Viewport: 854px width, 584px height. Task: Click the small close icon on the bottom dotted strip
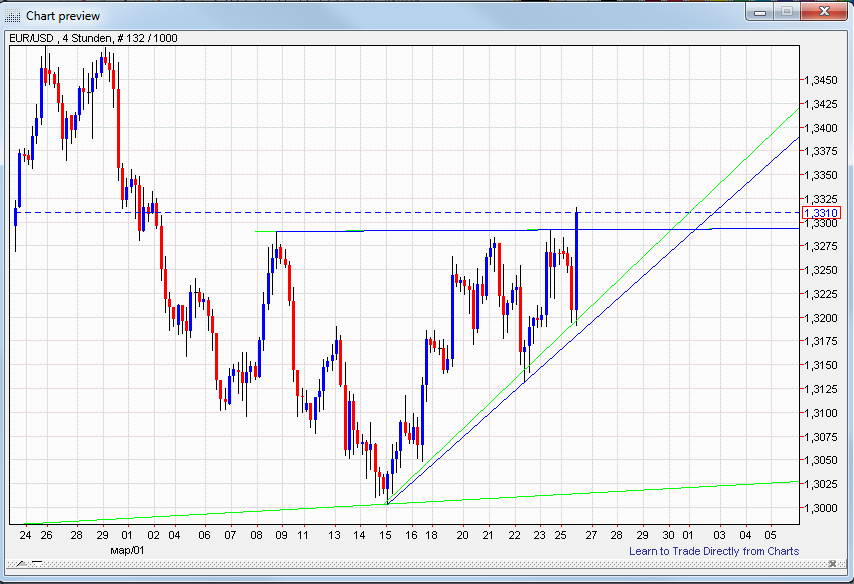click(832, 563)
